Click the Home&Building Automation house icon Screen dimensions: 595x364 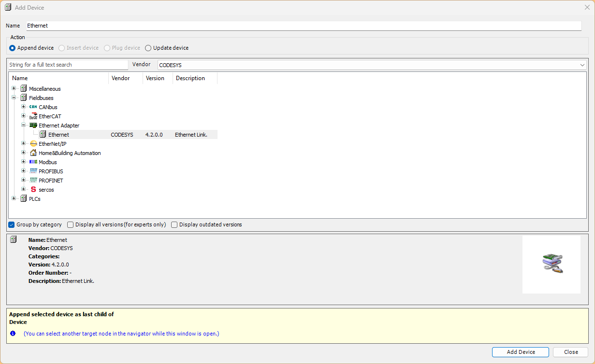(x=33, y=153)
